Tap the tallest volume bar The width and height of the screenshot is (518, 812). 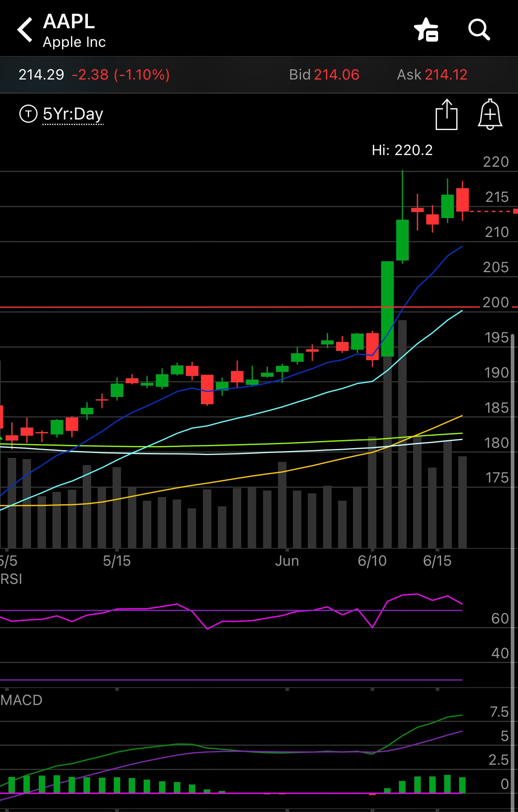[402, 434]
